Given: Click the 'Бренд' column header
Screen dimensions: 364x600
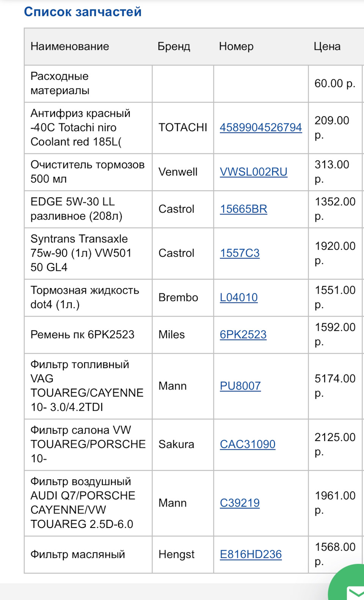Looking at the screenshot, I should coord(174,46).
